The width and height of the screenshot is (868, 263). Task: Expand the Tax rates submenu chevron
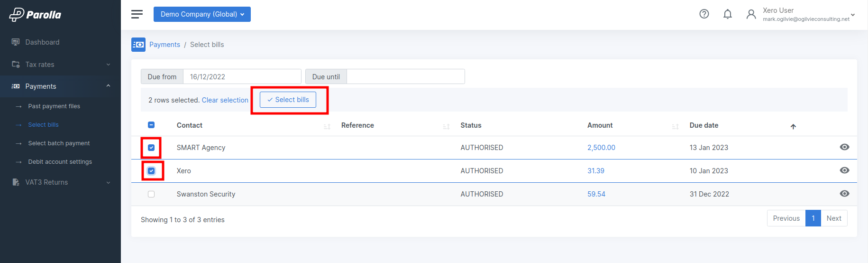click(108, 65)
